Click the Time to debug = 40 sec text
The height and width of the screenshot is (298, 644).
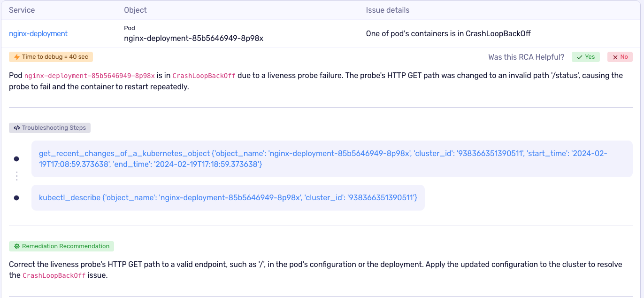pos(55,57)
